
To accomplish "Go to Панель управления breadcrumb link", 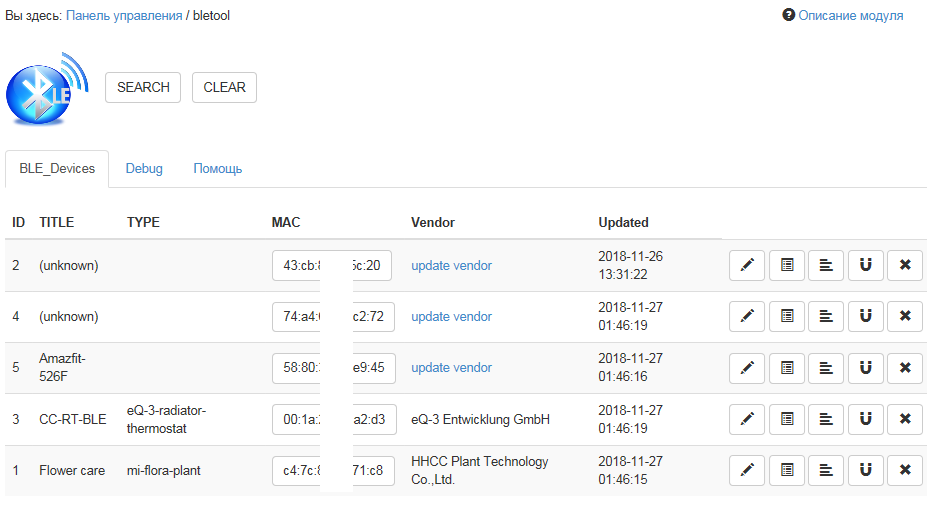I will [124, 16].
